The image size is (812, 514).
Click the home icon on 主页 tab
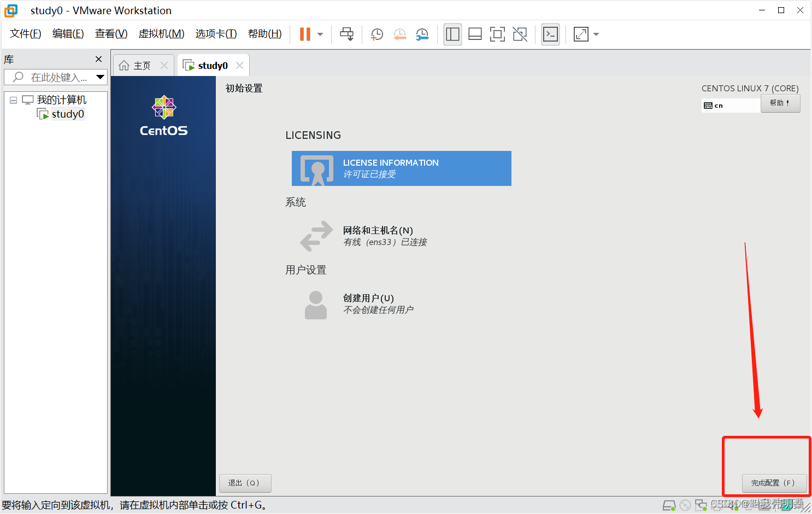point(124,66)
